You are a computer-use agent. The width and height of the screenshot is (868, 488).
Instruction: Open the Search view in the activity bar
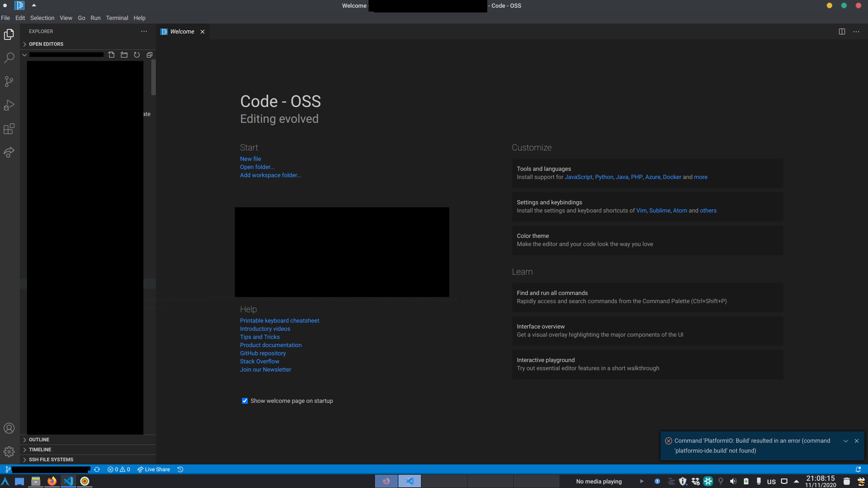coord(9,58)
